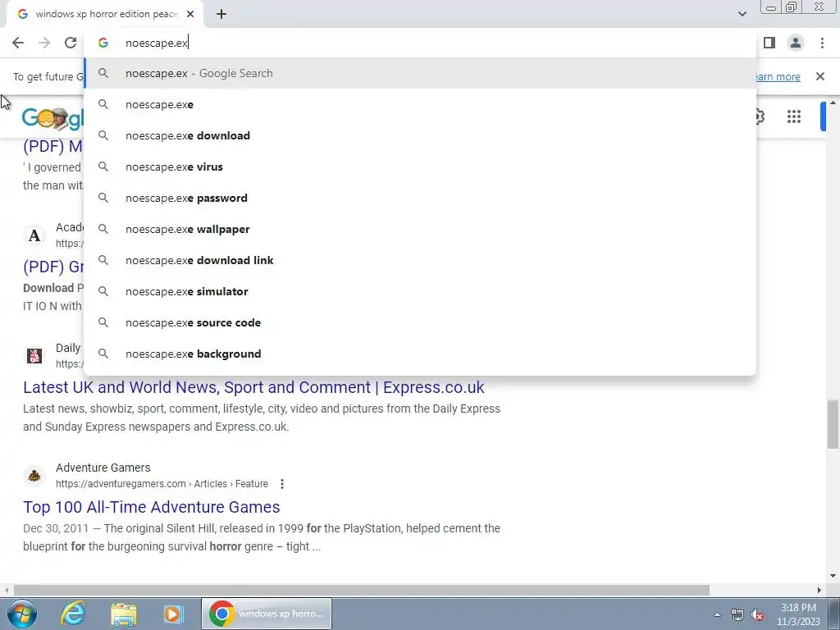Open more options for Adventure Gamers result
Viewport: 840px width, 630px height.
point(282,484)
